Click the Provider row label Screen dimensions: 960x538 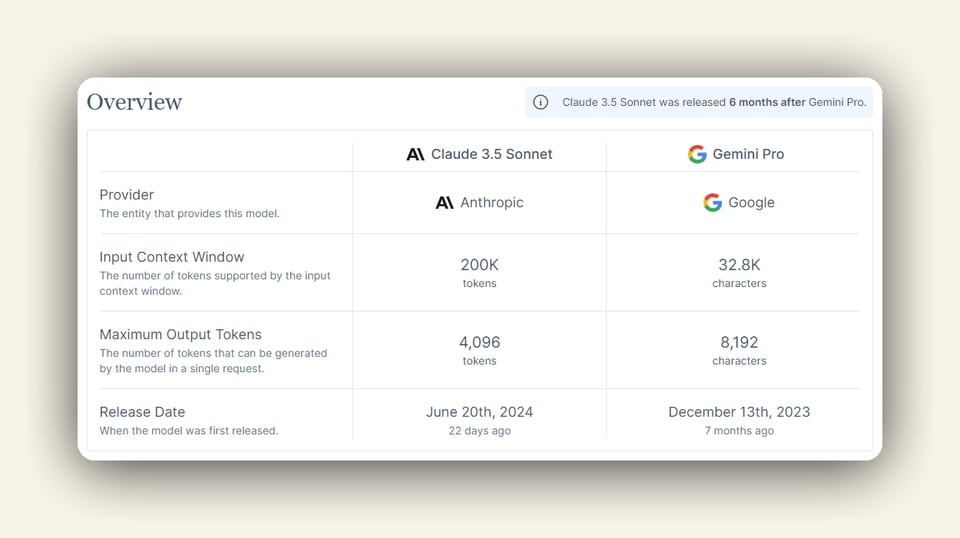(126, 195)
